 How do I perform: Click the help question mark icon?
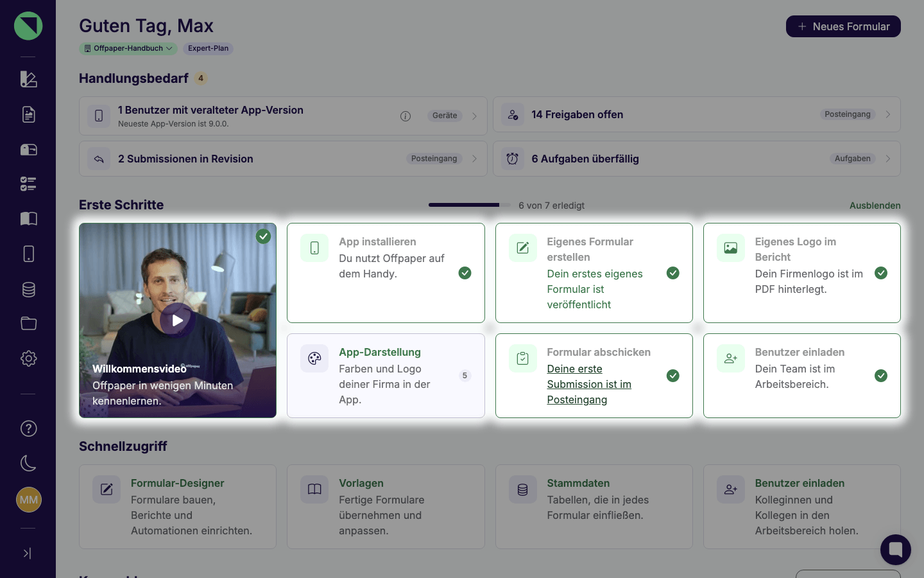point(28,428)
